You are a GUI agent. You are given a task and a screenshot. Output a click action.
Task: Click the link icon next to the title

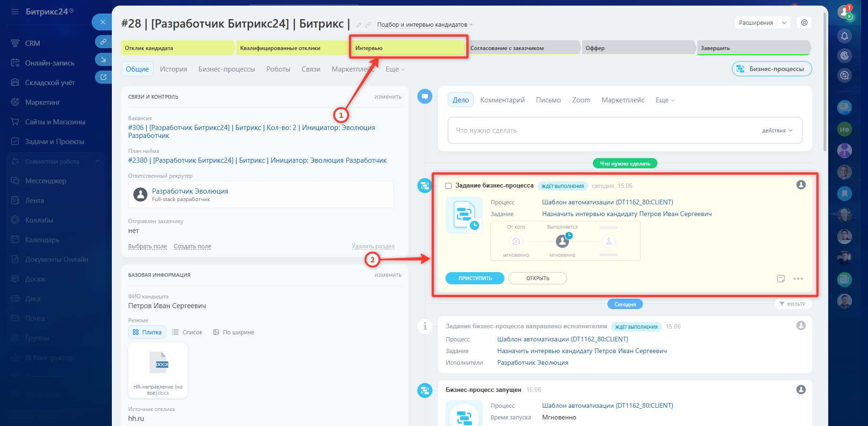pyautogui.click(x=368, y=25)
